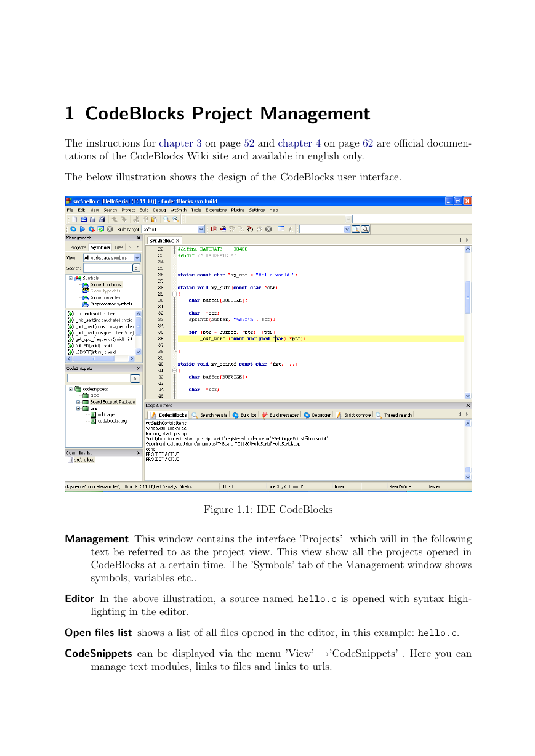Screen dimensions: 535x756
Task: Click the editor vertical scrollbar thumb
Action: click(x=468, y=297)
